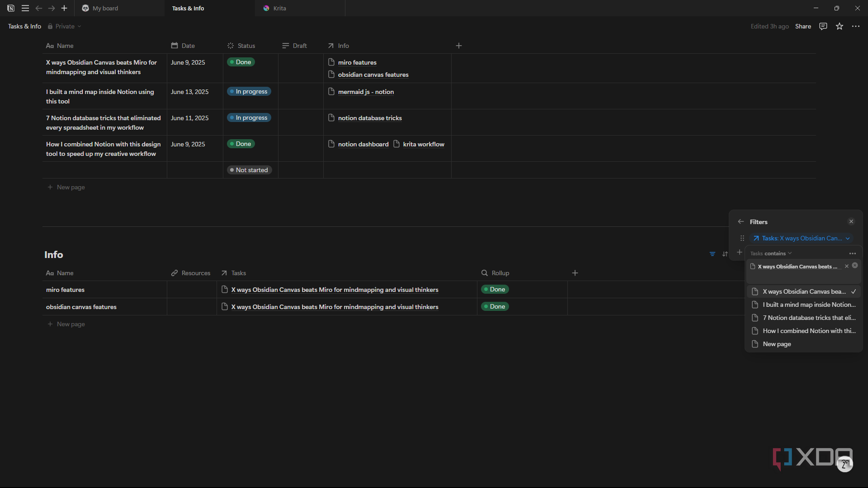Open the 'Tasks contains' condition dropdown
Screen dimensions: 868x488
[771, 253]
